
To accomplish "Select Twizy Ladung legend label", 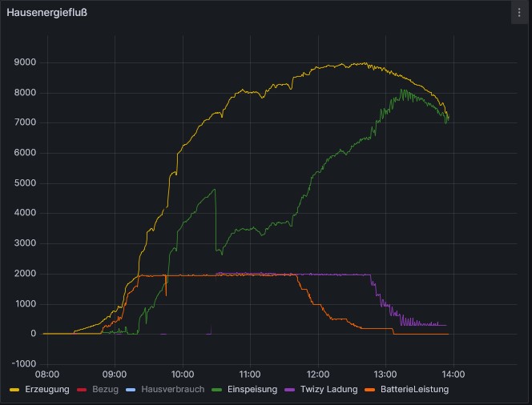I will coord(327,390).
